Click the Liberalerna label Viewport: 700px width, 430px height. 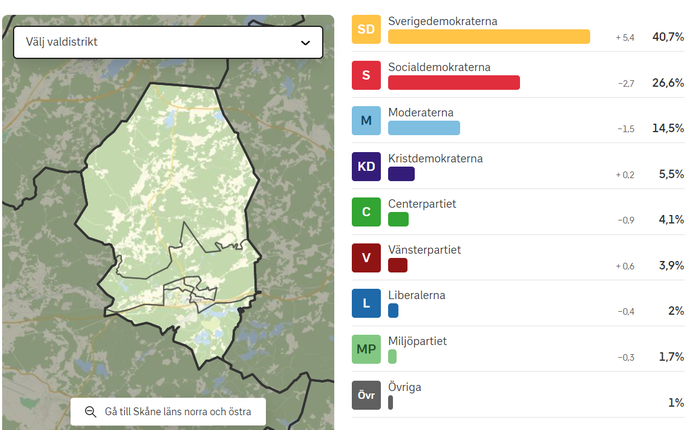tap(417, 296)
